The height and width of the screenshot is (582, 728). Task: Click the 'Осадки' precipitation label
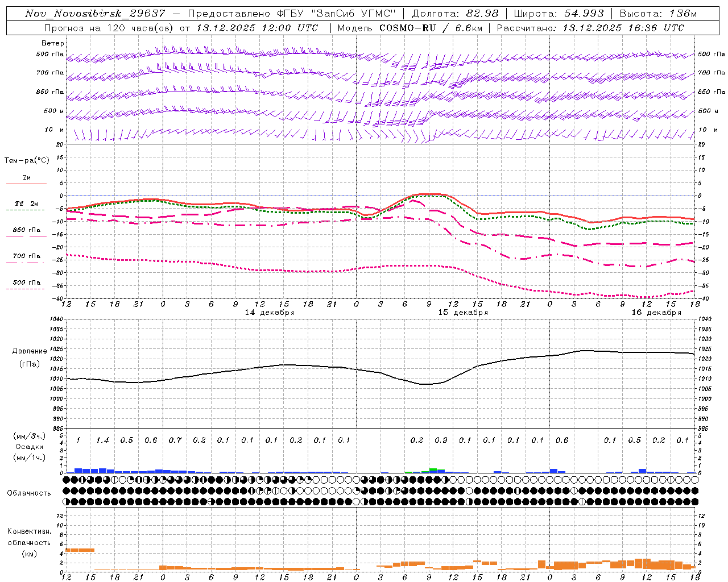pyautogui.click(x=30, y=447)
